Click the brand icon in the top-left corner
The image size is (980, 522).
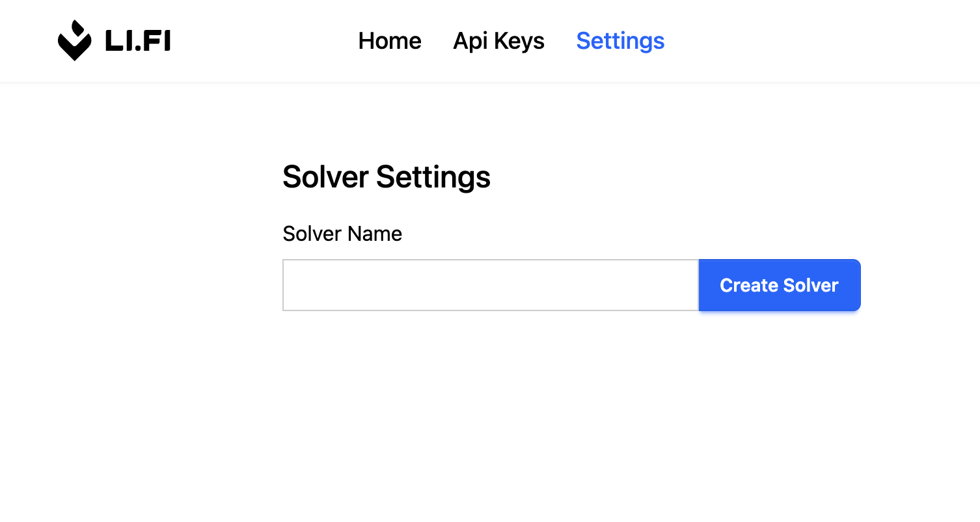tap(74, 40)
